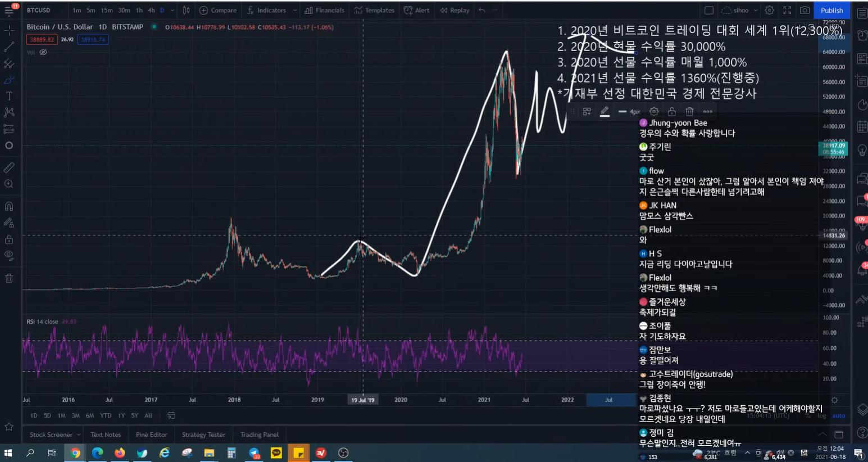Switch to the 4h timeframe
This screenshot has width=868, height=462.
151,10
